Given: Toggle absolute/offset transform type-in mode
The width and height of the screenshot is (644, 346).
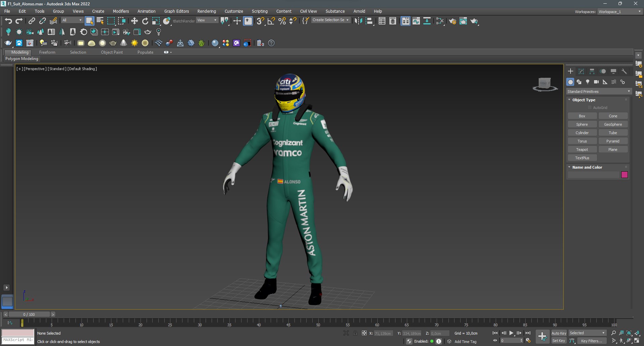Looking at the screenshot, I should pyautogui.click(x=364, y=333).
